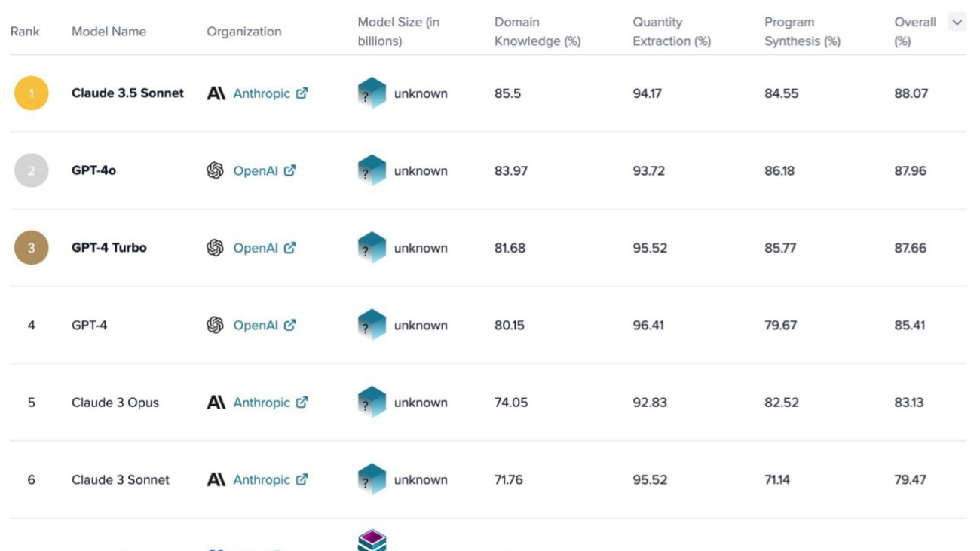Click unknown-size cube icon for Claude 3.5 Sonnet
This screenshot has height=551, width=980.
[372, 93]
